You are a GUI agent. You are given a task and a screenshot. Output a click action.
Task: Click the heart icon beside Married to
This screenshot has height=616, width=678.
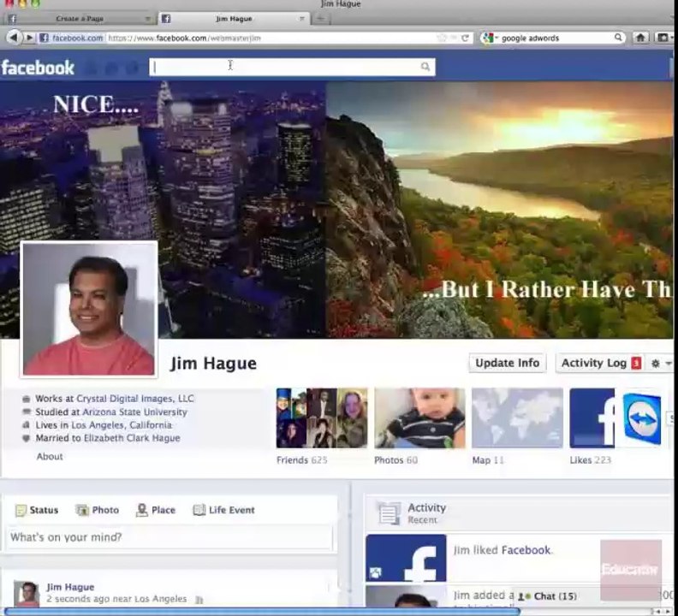click(27, 438)
